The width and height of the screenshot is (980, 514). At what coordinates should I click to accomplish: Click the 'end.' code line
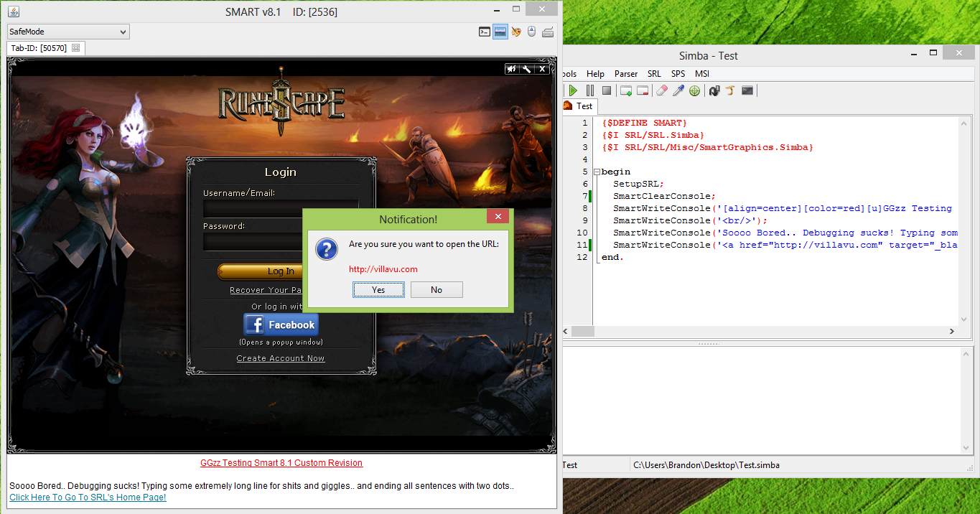[613, 257]
